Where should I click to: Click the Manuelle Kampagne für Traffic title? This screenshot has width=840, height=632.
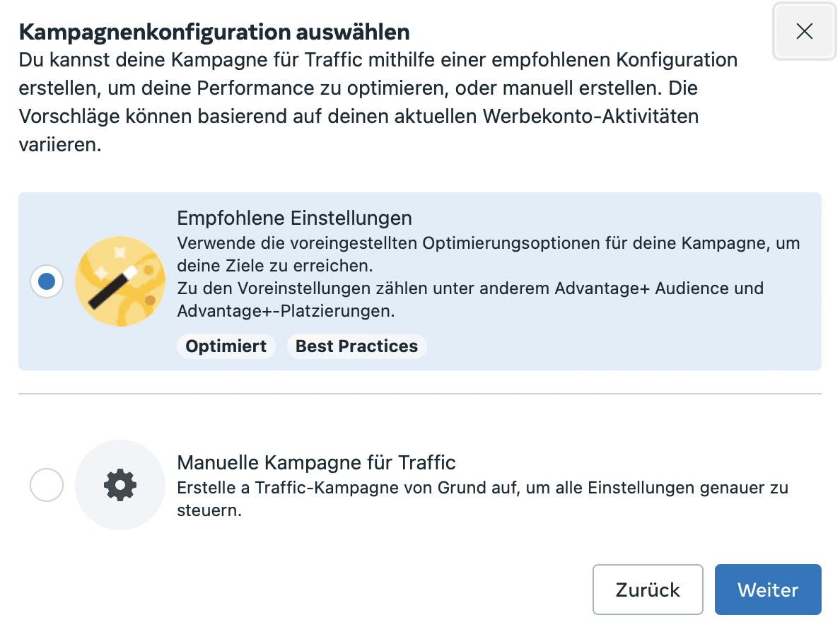tap(316, 462)
